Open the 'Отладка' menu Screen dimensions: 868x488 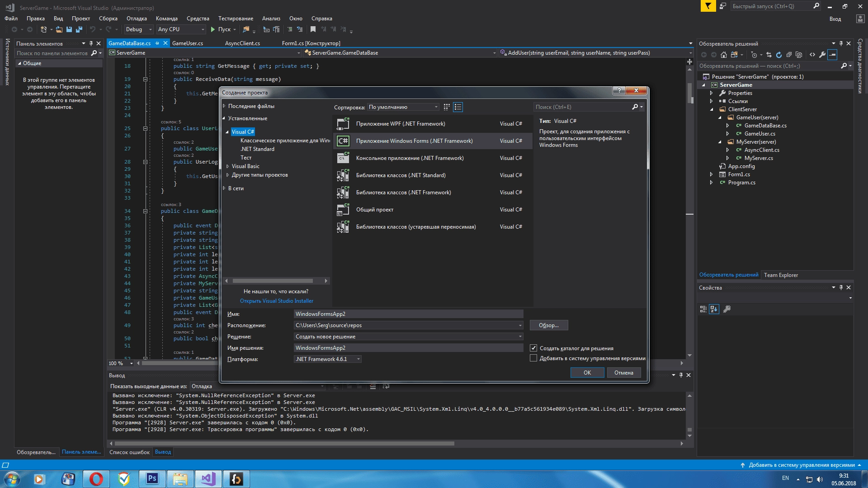[137, 19]
